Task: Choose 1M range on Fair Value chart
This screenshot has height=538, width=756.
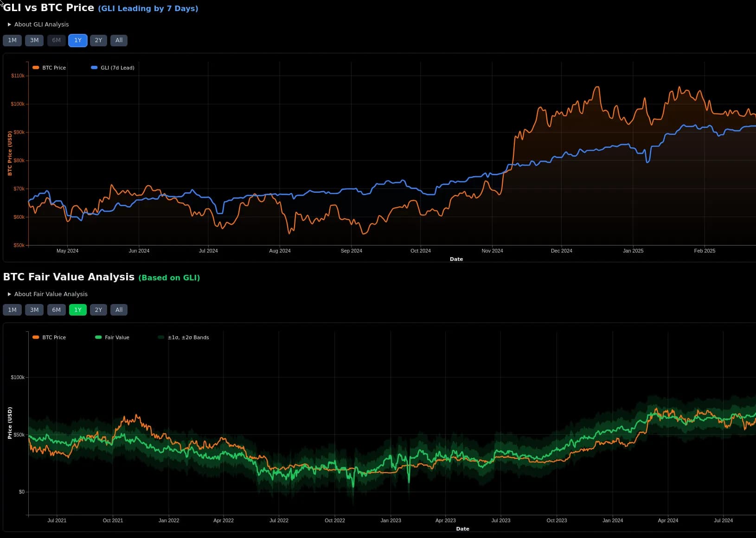Action: point(12,310)
